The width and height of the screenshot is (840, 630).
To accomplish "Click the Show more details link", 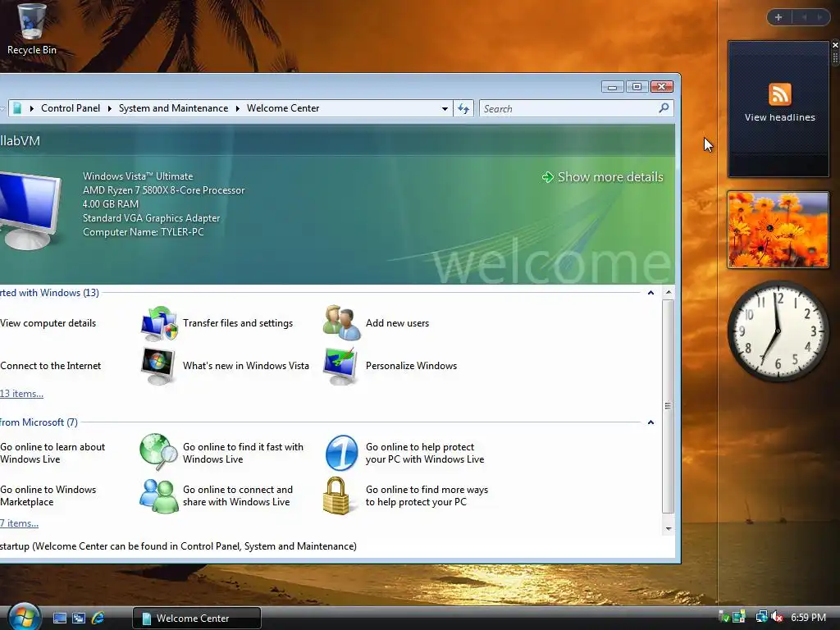I will (x=610, y=177).
